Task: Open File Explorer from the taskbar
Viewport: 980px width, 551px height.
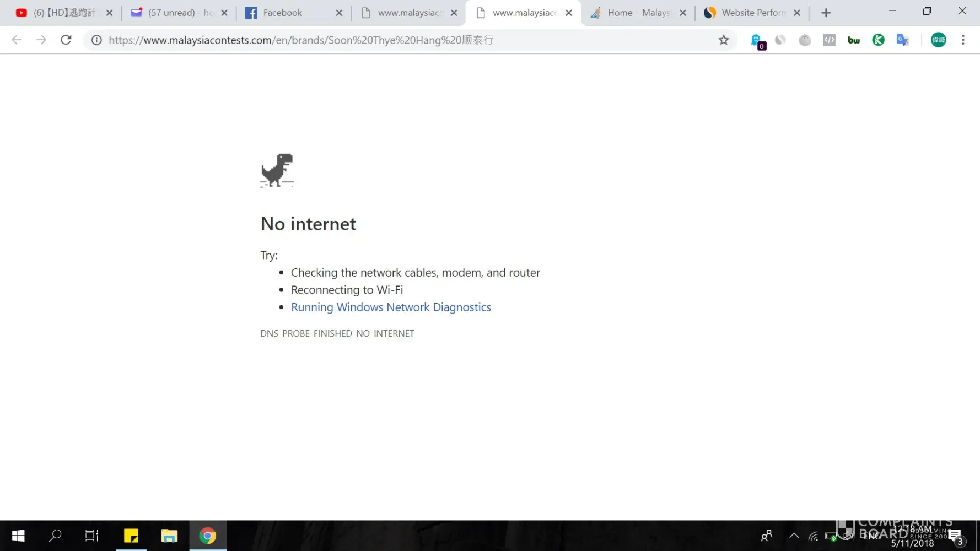Action: tap(169, 536)
